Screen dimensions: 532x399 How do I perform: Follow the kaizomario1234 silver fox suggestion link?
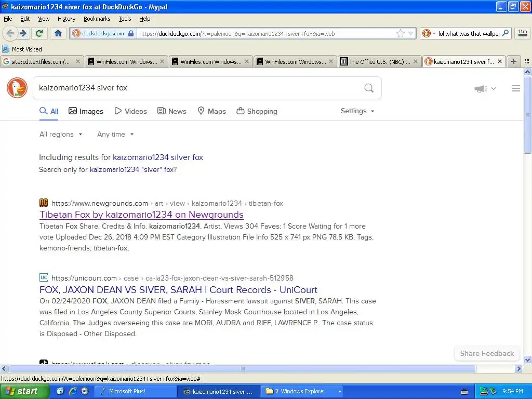(158, 157)
